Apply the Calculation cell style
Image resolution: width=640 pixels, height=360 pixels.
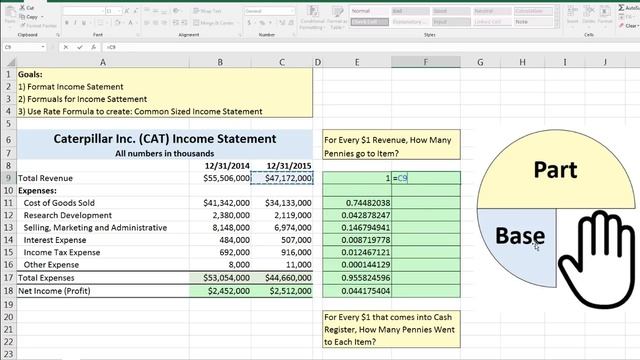[533, 11]
